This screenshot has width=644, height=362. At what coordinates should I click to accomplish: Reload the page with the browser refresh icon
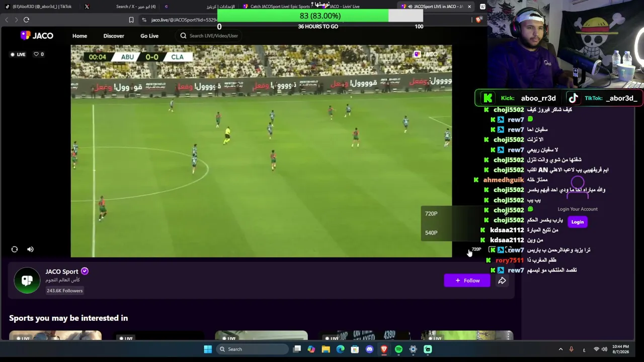pos(26,20)
